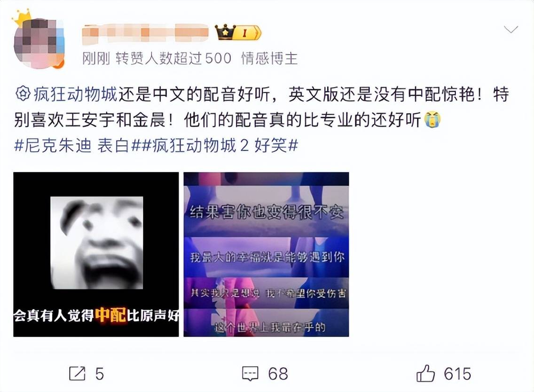Click the comment count 68

pos(278,374)
